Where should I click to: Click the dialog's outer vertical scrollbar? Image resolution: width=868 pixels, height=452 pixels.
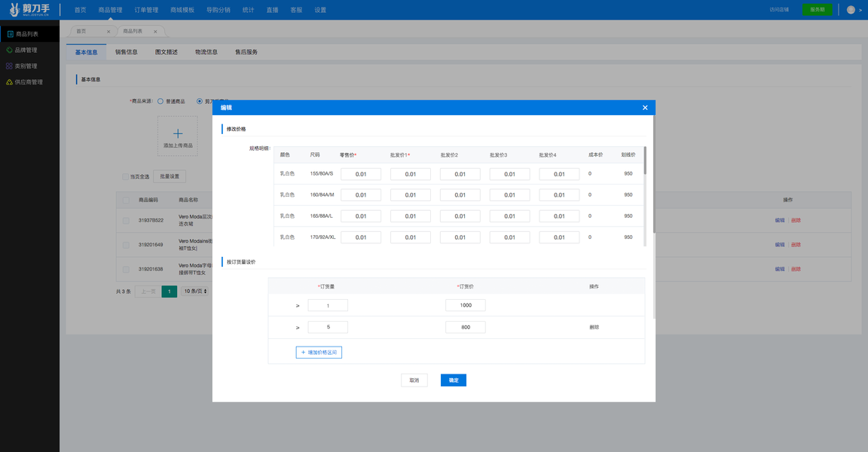point(654,174)
